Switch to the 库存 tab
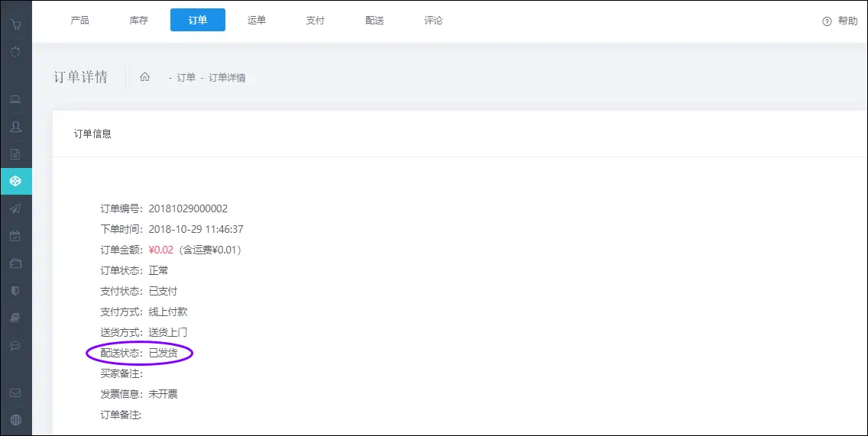The width and height of the screenshot is (868, 436). (139, 21)
